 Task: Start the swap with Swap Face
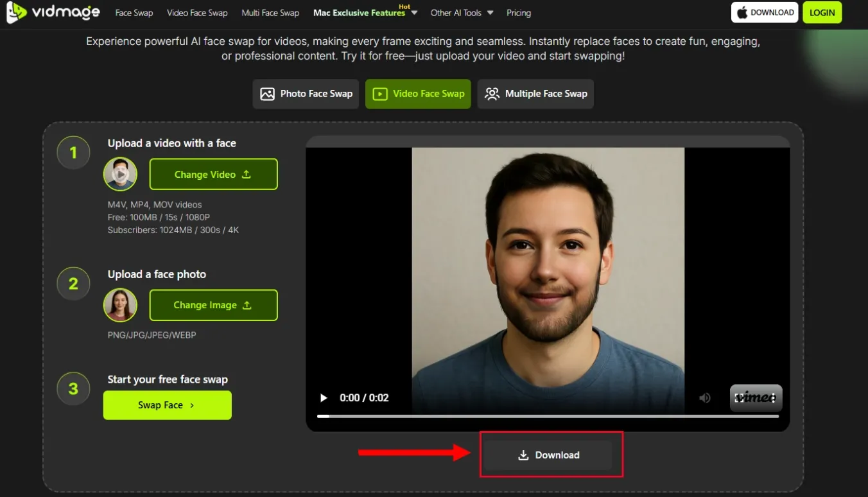point(167,405)
